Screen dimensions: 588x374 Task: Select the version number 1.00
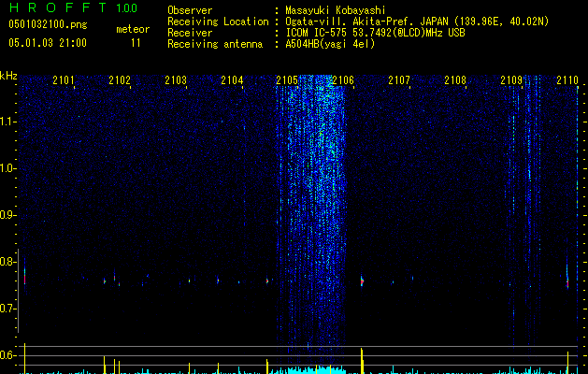click(127, 8)
